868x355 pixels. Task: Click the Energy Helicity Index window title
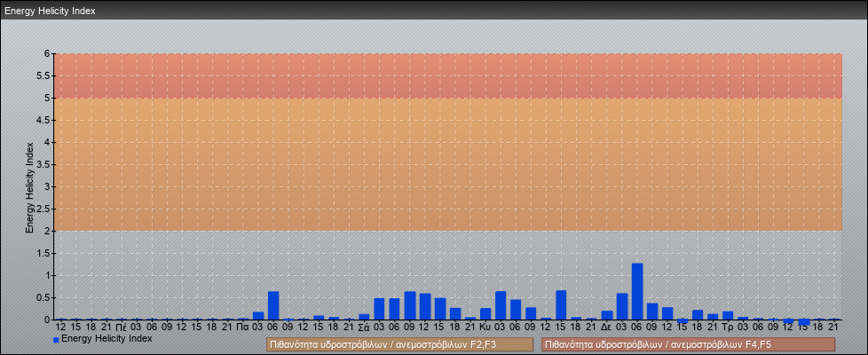tap(50, 11)
